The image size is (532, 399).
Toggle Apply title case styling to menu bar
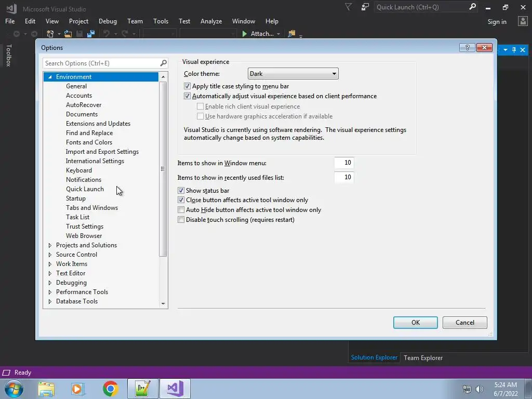pyautogui.click(x=187, y=86)
